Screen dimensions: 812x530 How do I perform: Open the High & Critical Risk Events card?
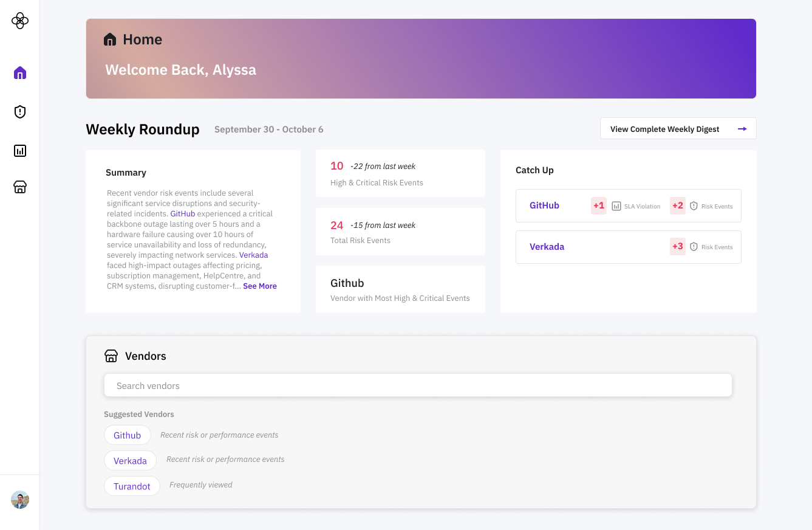[x=400, y=174]
